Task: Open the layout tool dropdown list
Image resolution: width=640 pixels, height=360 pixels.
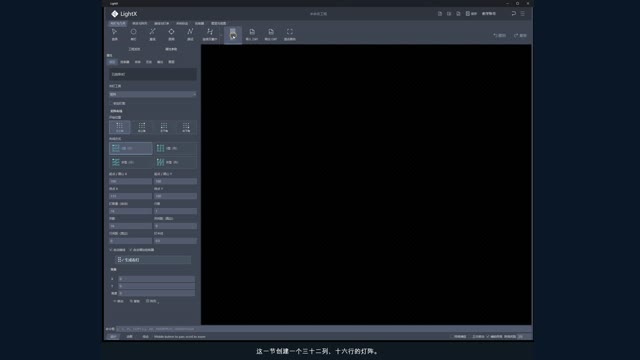Action: [153, 94]
